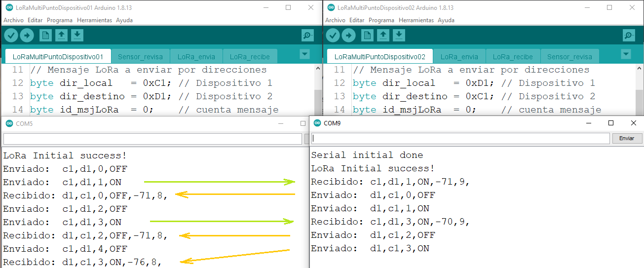Screen dimensions: 644x268
Task: Click Verify button in left Arduino window
Action: pyautogui.click(x=11, y=35)
